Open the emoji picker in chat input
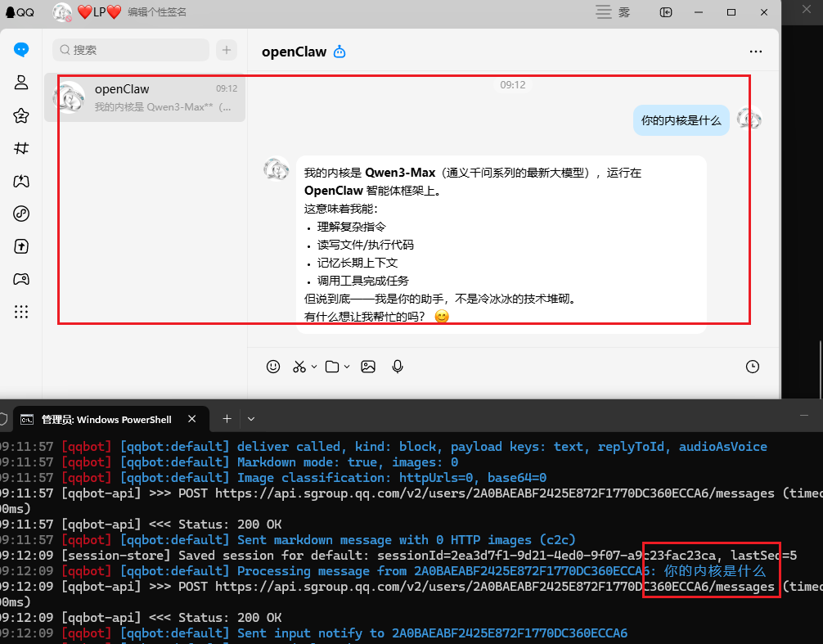823x644 pixels. click(273, 367)
